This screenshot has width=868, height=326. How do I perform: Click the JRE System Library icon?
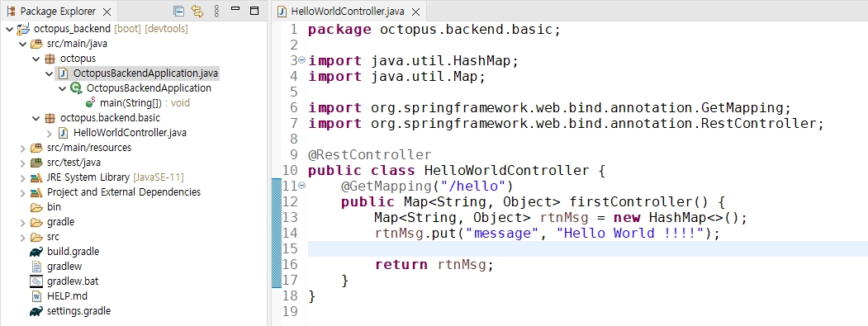[x=36, y=177]
